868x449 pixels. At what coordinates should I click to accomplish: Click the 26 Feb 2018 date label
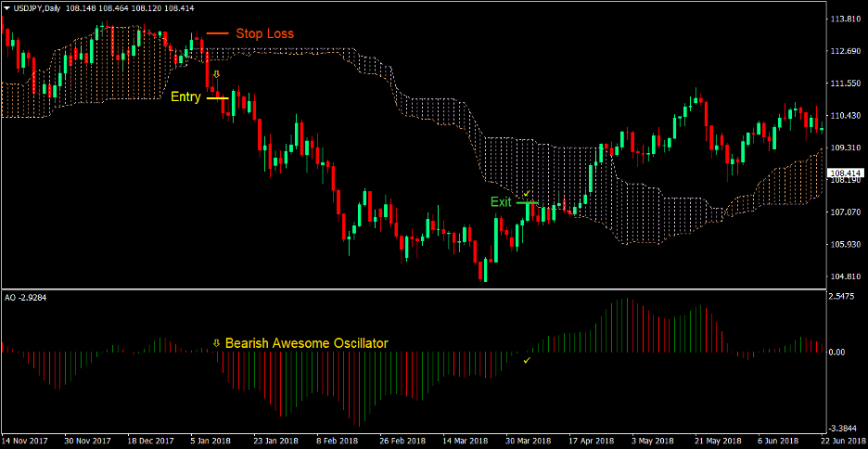tap(402, 441)
